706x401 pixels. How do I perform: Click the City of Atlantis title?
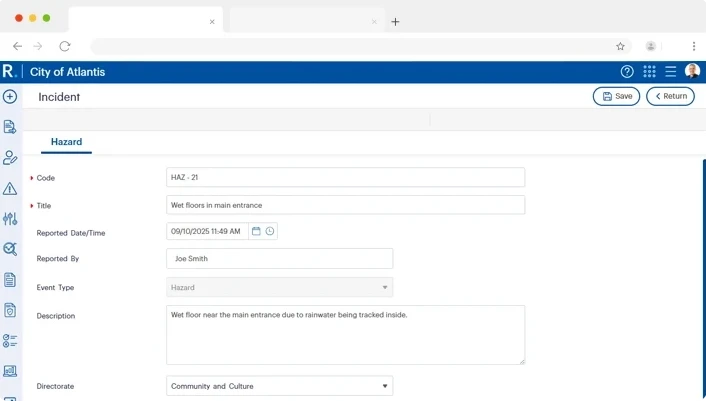68,72
